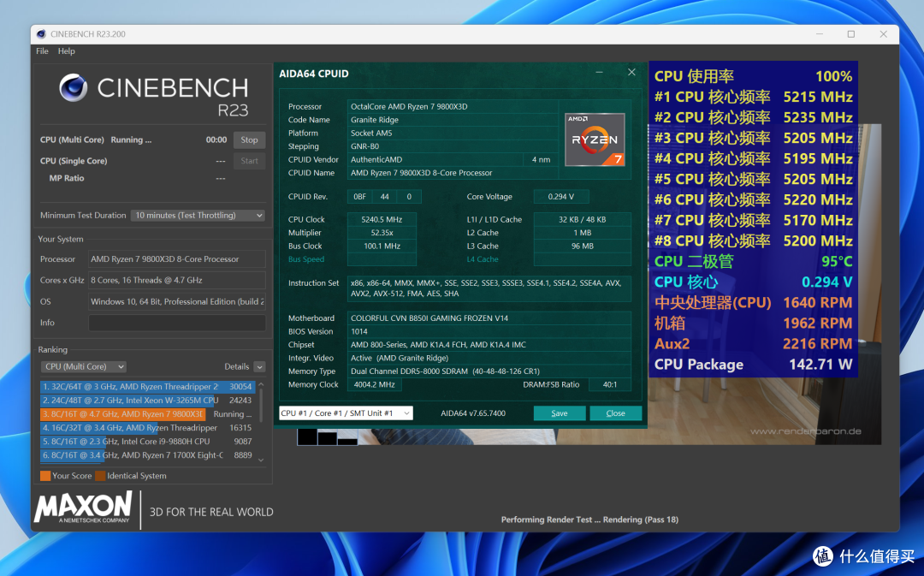Stop the CPU Multi Core test

tap(249, 140)
